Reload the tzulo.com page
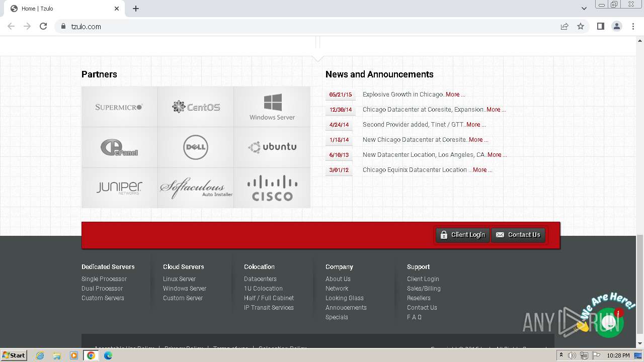 pyautogui.click(x=43, y=26)
